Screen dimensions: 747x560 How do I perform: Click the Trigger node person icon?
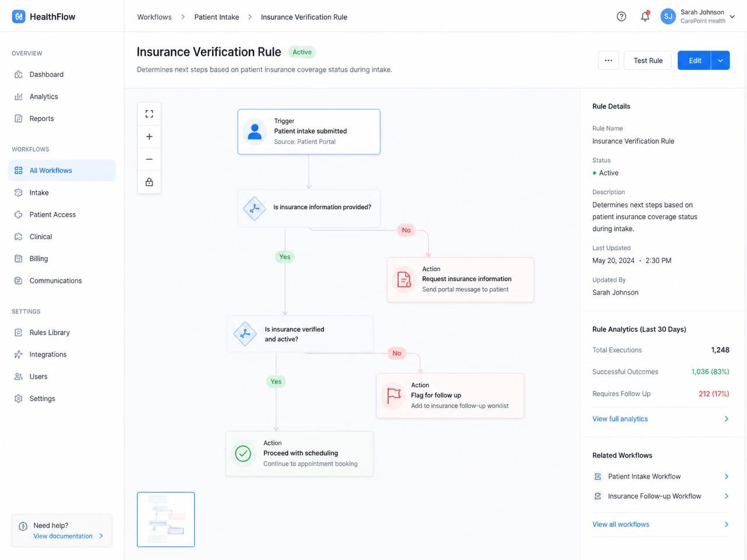(x=254, y=131)
